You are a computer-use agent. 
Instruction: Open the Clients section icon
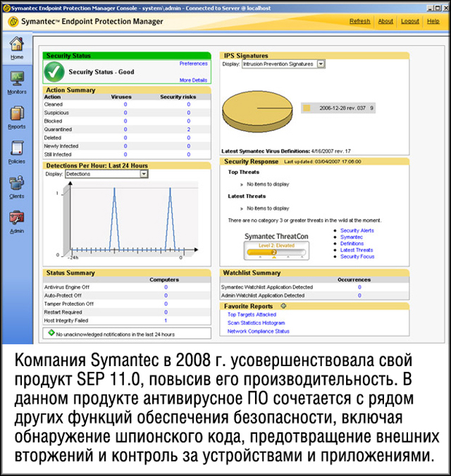(x=17, y=183)
